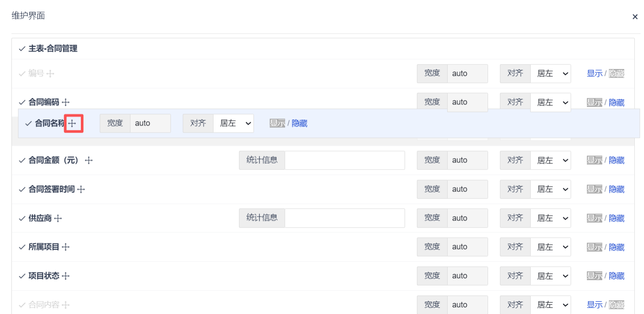Toggle the checkmark beside 合同编码

click(x=21, y=102)
